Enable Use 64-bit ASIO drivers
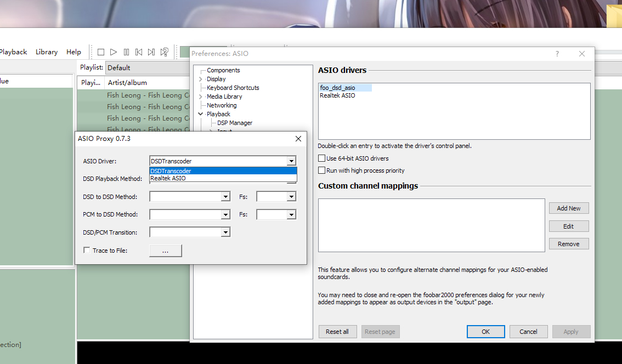 point(322,158)
